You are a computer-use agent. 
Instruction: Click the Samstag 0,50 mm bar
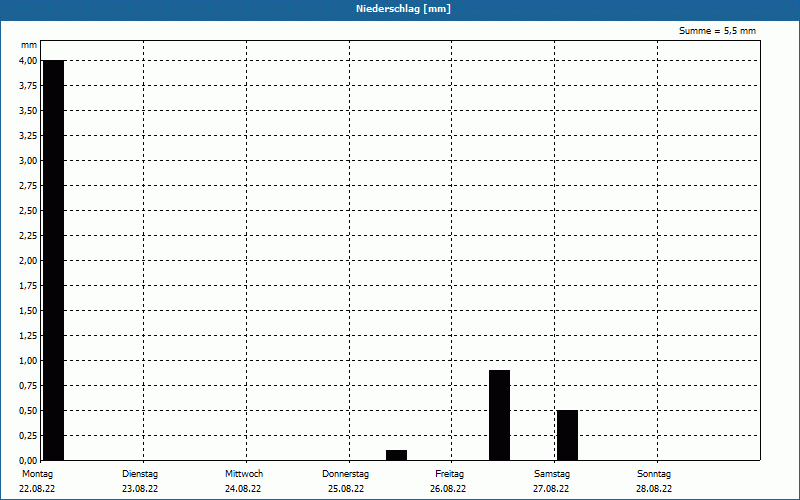click(567, 435)
